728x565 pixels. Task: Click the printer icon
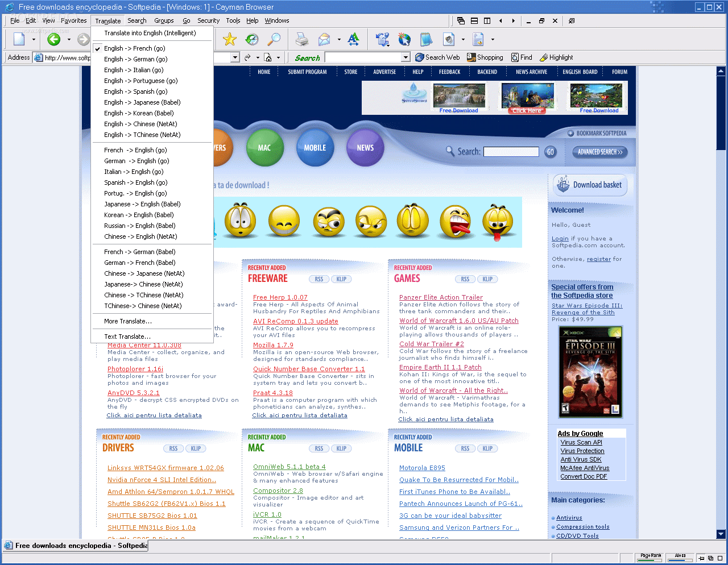(x=302, y=39)
